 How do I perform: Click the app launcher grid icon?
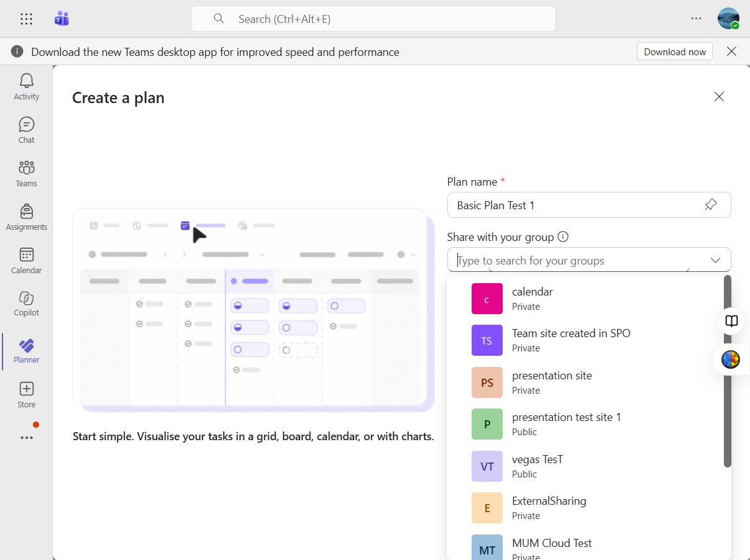click(26, 19)
